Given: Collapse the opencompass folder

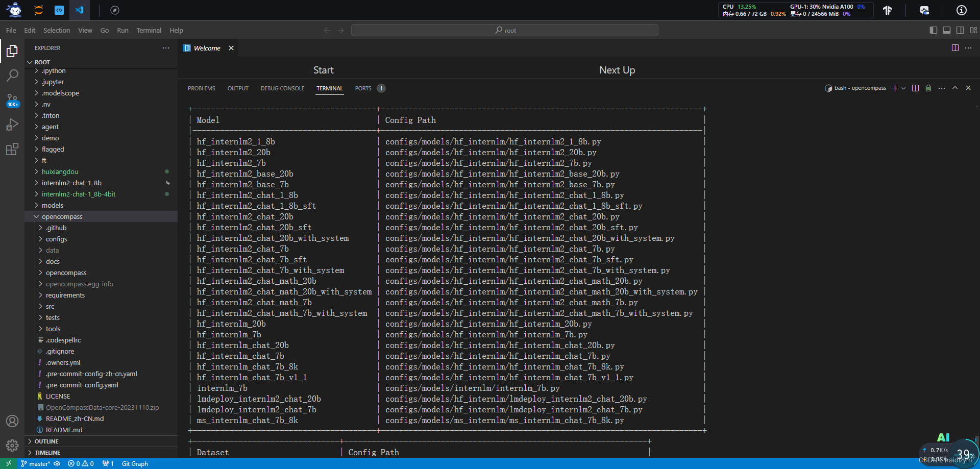Looking at the screenshot, I should tap(102, 216).
